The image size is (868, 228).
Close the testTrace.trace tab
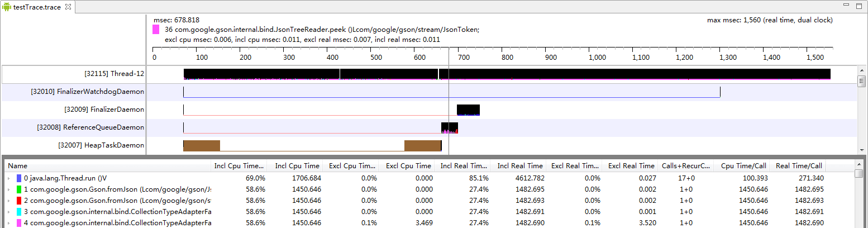click(68, 7)
